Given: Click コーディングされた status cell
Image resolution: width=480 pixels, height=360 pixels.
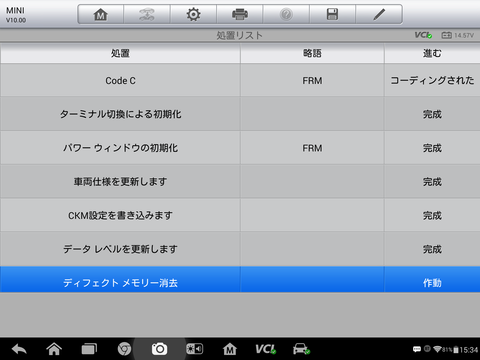Looking at the screenshot, I should tap(432, 80).
